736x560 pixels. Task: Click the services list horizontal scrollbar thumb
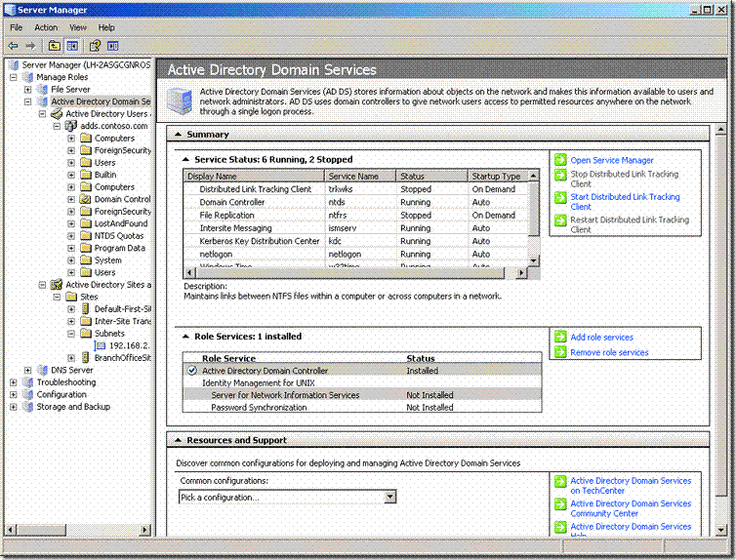pos(350,272)
